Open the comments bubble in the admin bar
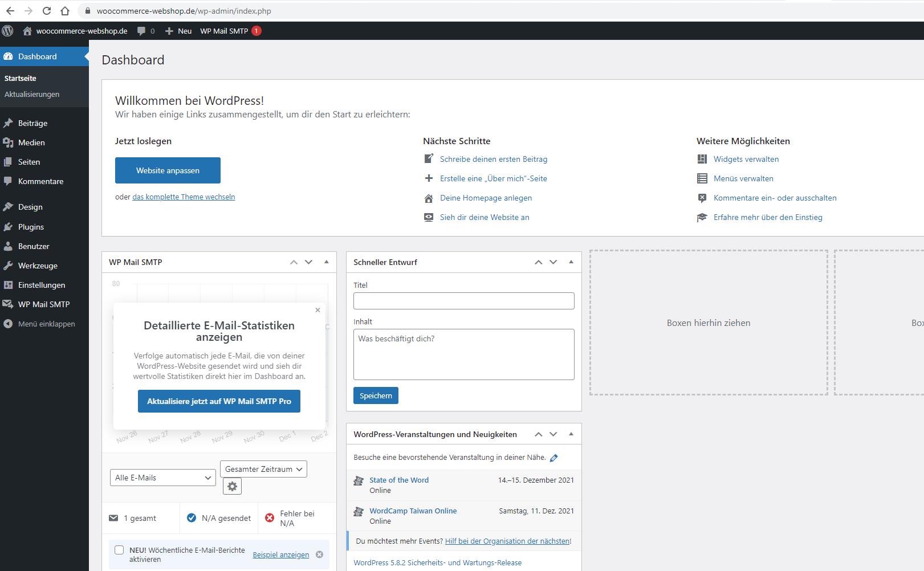 [146, 31]
